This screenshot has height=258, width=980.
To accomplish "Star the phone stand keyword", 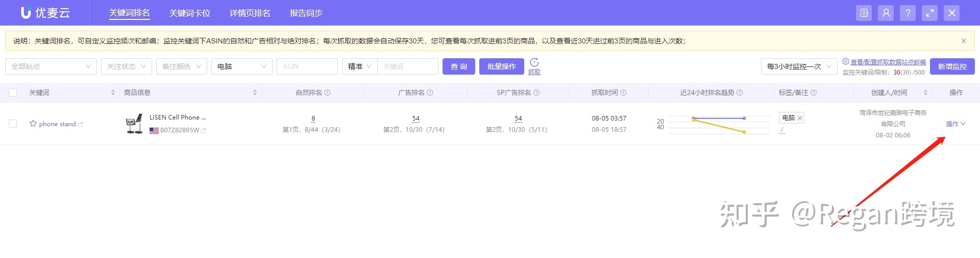I will pyautogui.click(x=33, y=124).
